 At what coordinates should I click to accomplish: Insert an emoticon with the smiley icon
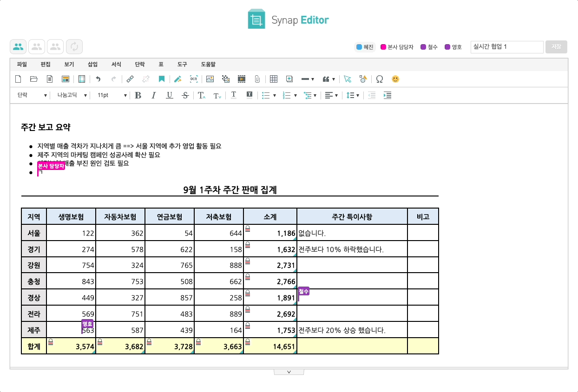point(395,79)
